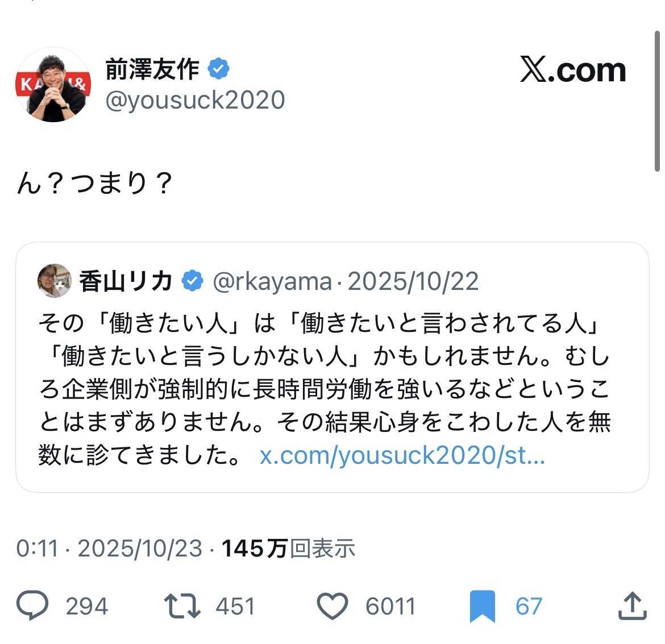Open the x.com/yousuck2020 link in quote

[x=402, y=456]
